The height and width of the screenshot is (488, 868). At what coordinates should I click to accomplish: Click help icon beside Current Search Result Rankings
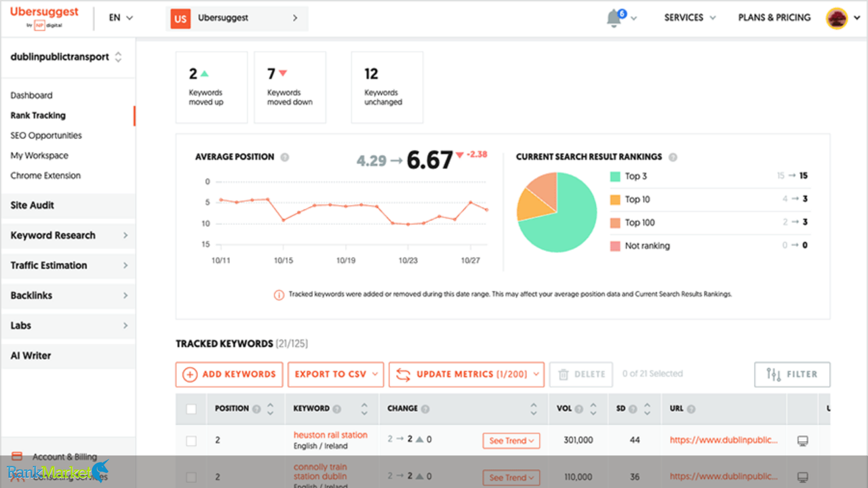point(673,157)
